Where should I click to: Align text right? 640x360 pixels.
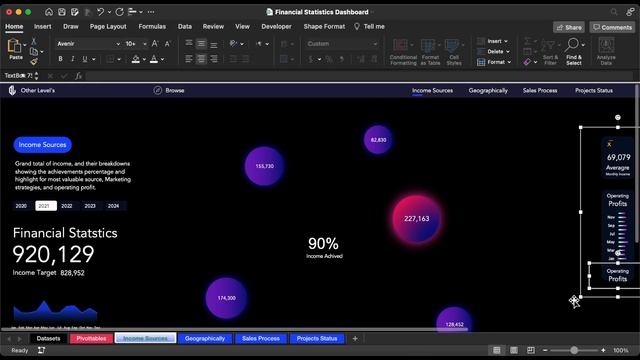click(x=214, y=59)
